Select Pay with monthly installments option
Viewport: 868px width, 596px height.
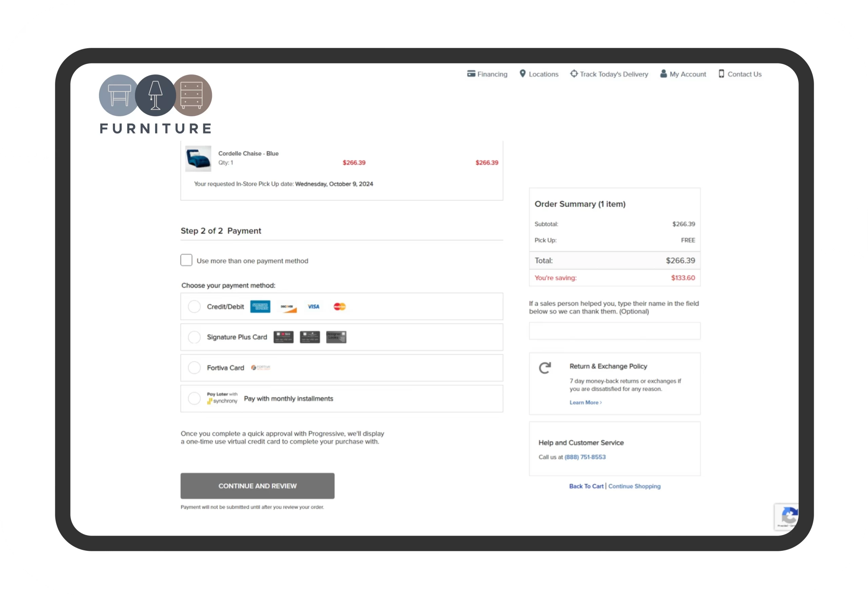195,398
